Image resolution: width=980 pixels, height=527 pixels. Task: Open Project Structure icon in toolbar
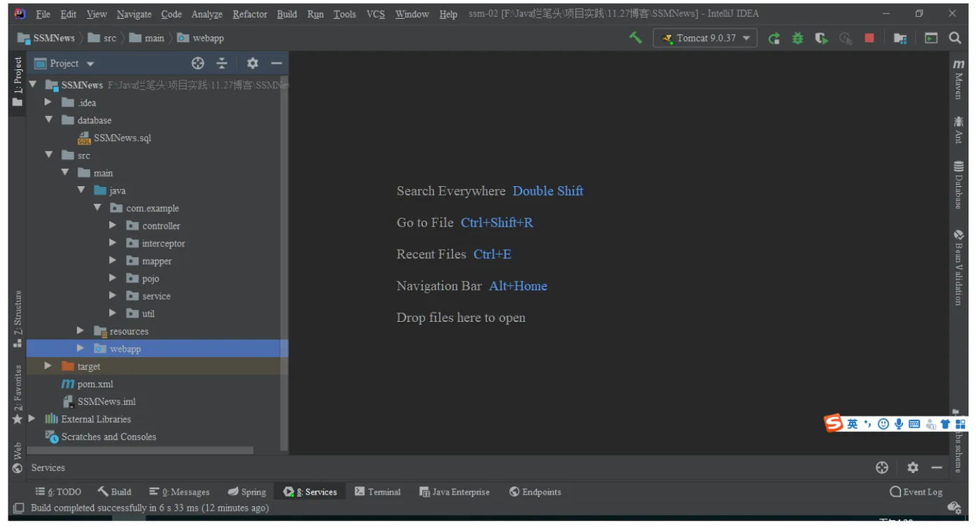(x=900, y=38)
